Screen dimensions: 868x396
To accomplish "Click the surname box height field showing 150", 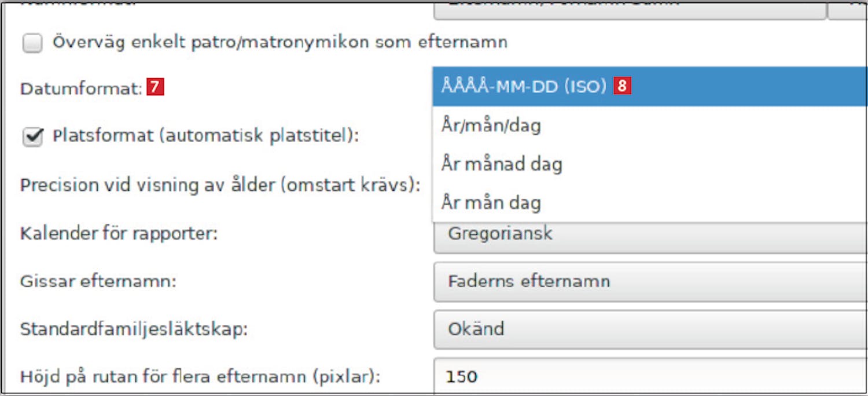I will coord(648,378).
